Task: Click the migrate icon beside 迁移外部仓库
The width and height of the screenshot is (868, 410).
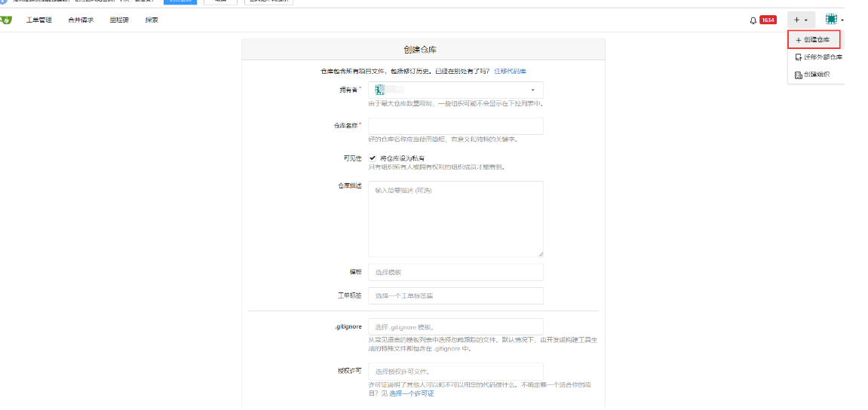Action: pos(799,57)
